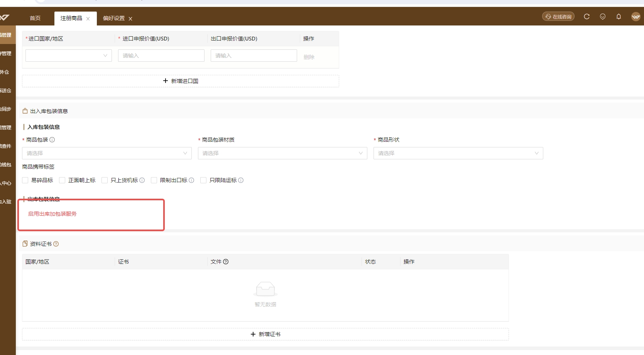Click the 资料证书 section document icon
The height and width of the screenshot is (355, 644).
click(25, 244)
